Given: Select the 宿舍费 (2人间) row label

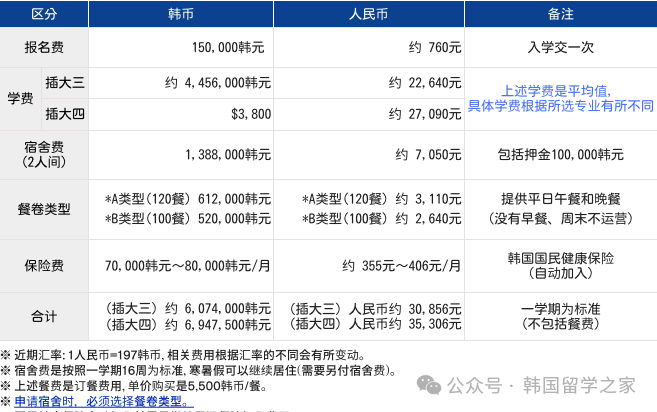Looking at the screenshot, I should tap(44, 155).
